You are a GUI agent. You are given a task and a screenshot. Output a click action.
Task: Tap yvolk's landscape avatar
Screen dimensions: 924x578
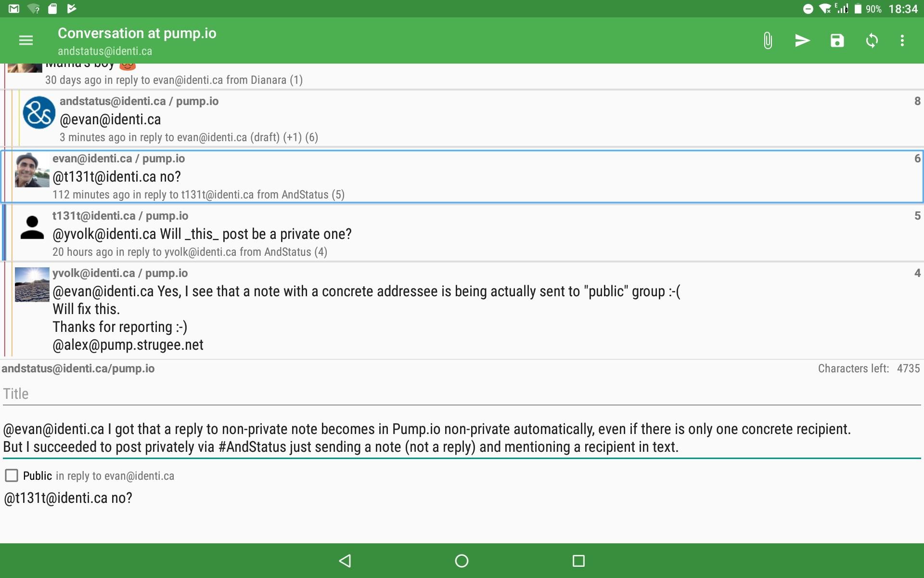(x=32, y=285)
